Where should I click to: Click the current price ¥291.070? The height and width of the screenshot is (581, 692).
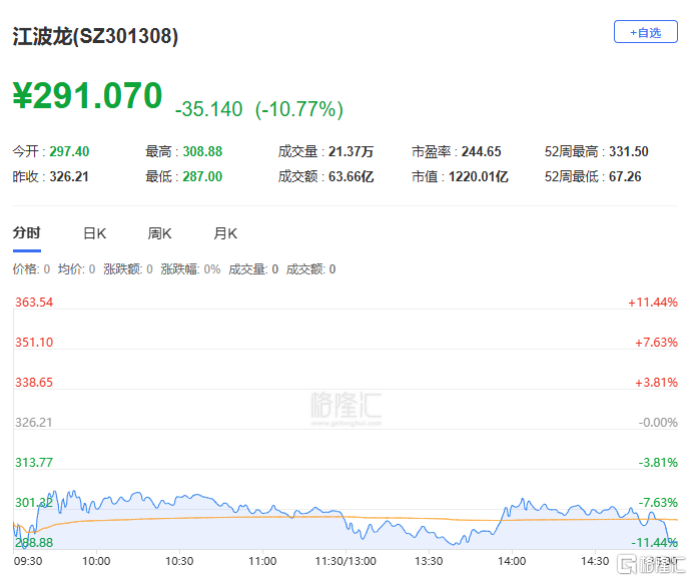point(88,95)
